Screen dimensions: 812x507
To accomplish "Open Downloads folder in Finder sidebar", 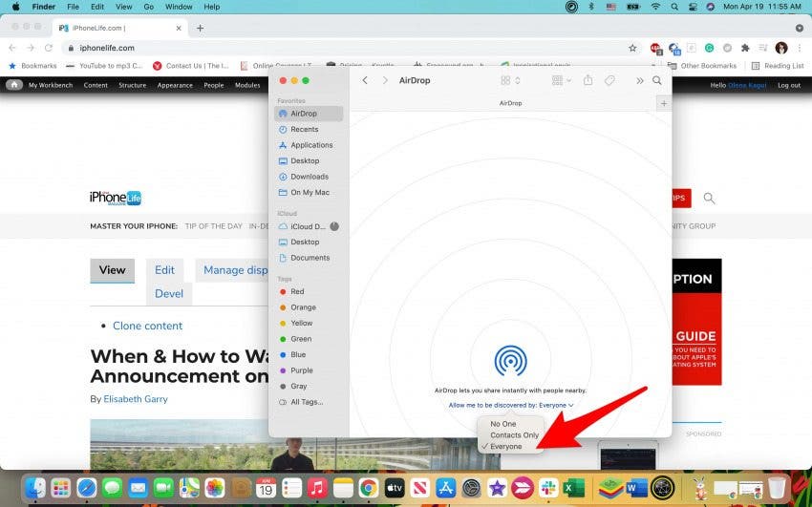I will click(309, 177).
